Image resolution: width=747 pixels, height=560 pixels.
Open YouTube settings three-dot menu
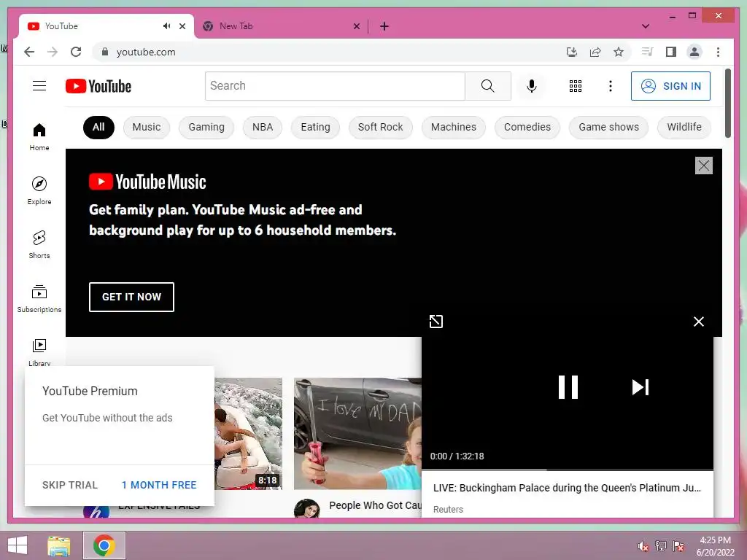(x=611, y=86)
